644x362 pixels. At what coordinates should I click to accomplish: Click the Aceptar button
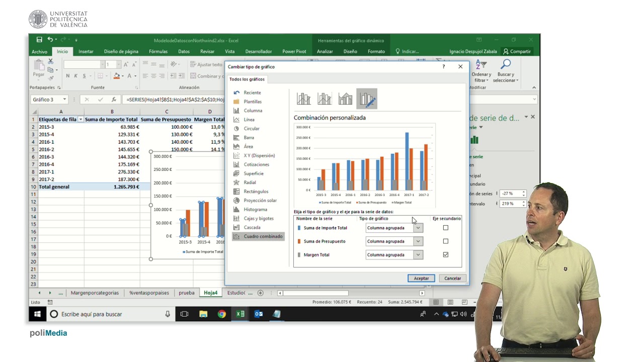(421, 278)
